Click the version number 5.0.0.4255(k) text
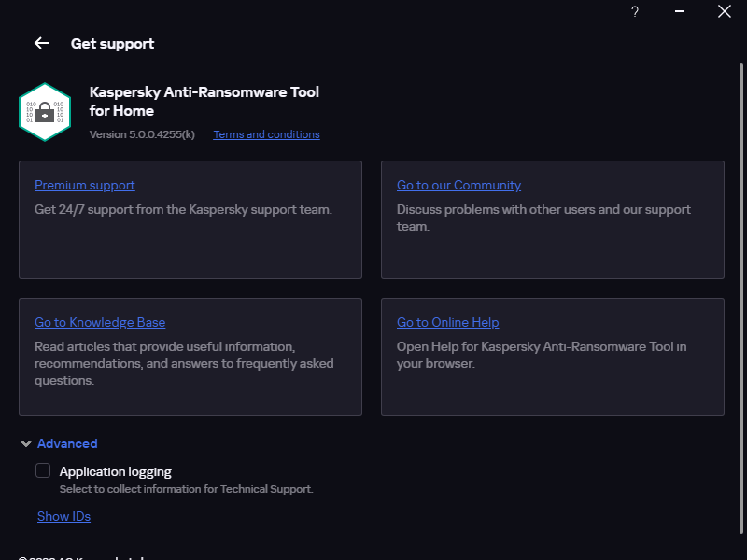 [142, 134]
